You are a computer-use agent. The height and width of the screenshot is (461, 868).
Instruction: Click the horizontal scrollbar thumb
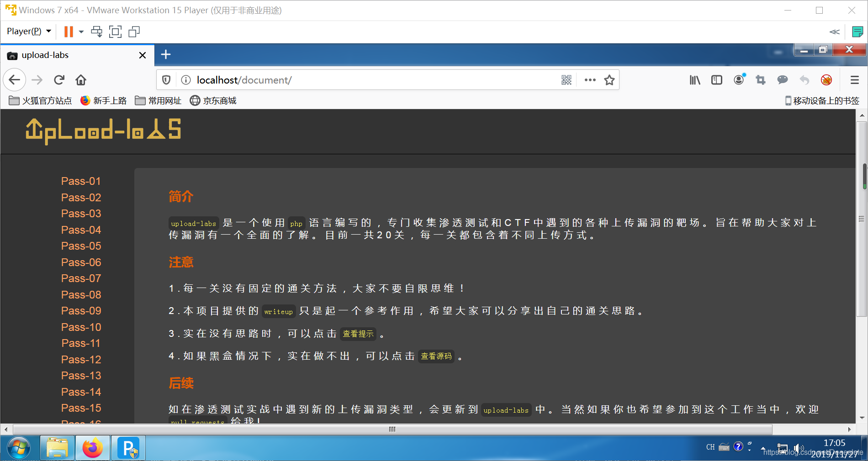(x=392, y=429)
